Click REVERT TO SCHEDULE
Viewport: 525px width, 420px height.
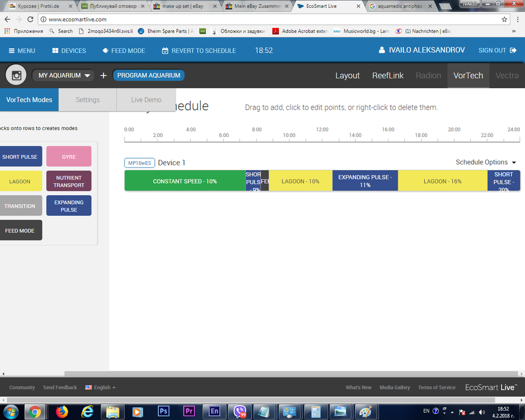pyautogui.click(x=199, y=50)
